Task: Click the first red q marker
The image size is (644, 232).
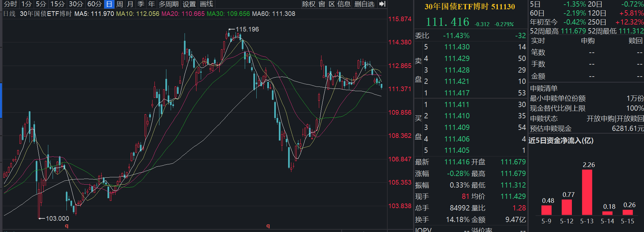Action: (x=66, y=226)
